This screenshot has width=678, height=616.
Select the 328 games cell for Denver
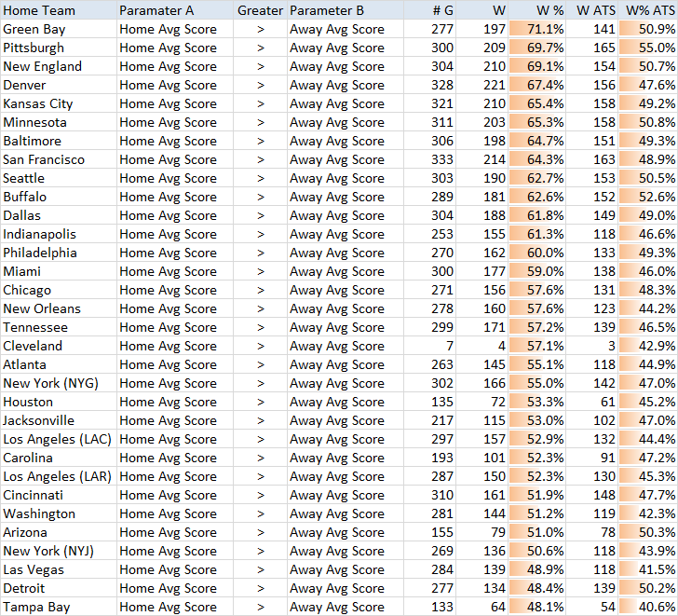point(430,85)
